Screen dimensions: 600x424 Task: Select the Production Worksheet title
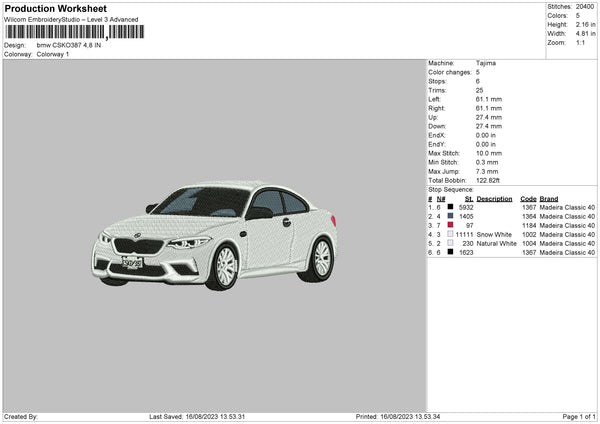pyautogui.click(x=55, y=8)
